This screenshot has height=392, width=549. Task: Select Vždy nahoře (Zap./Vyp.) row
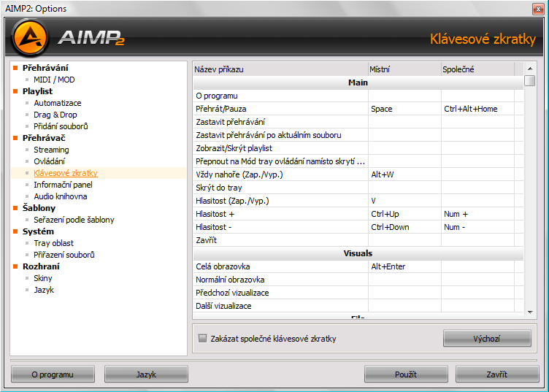[358, 174]
